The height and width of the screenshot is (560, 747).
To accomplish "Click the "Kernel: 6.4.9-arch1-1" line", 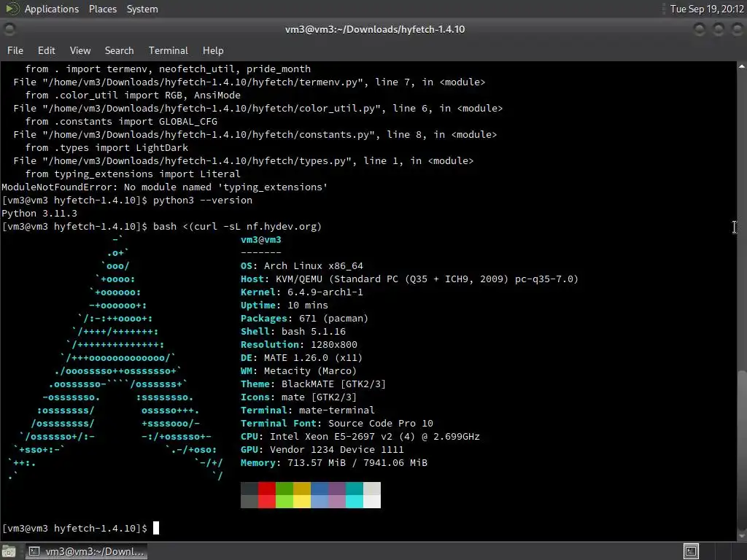I will [x=301, y=292].
